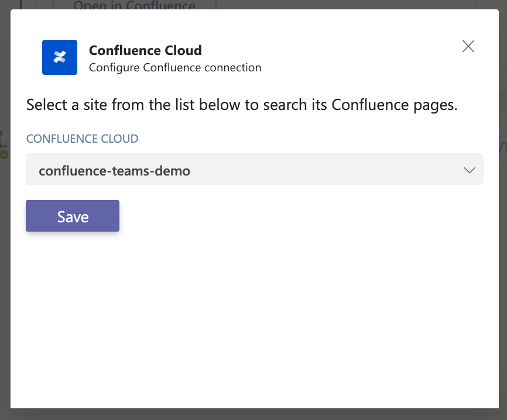This screenshot has height=420, width=507.
Task: Close the Confluence Cloud dialog with X
Action: click(x=468, y=47)
